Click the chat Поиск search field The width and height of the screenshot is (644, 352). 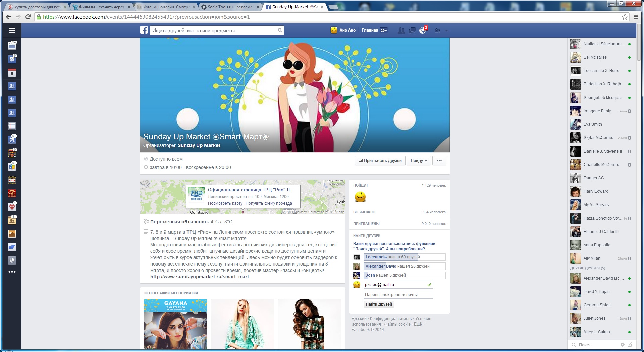click(597, 345)
